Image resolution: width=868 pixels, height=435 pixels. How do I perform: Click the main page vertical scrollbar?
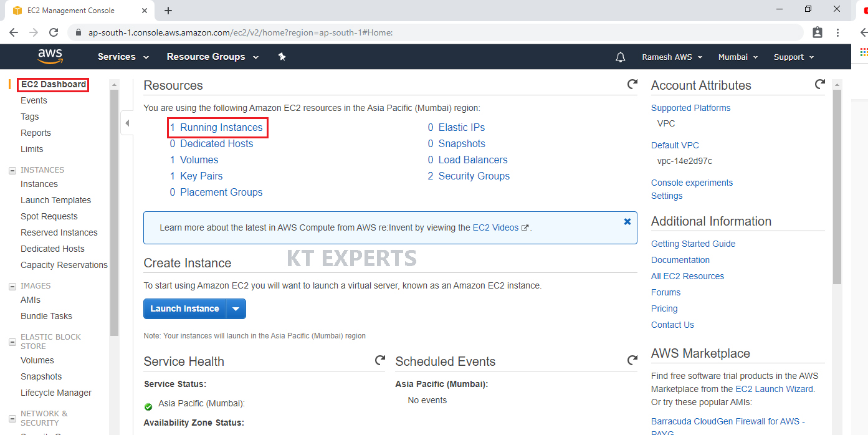pos(837,187)
